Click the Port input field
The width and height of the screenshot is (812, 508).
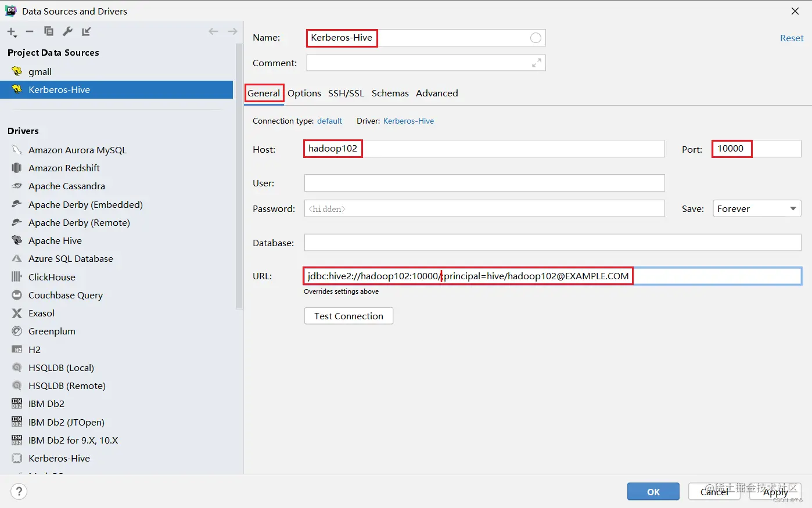757,149
